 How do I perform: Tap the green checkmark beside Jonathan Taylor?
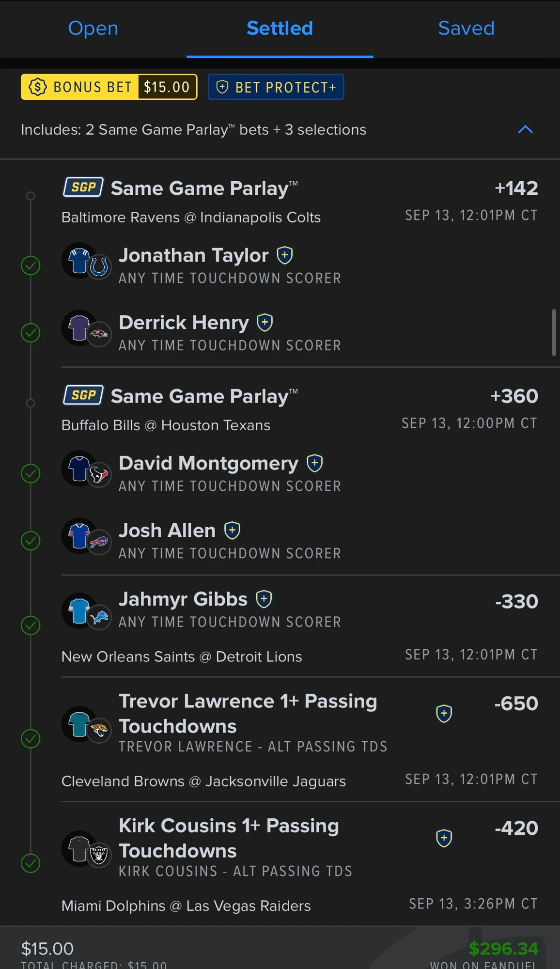pyautogui.click(x=31, y=266)
